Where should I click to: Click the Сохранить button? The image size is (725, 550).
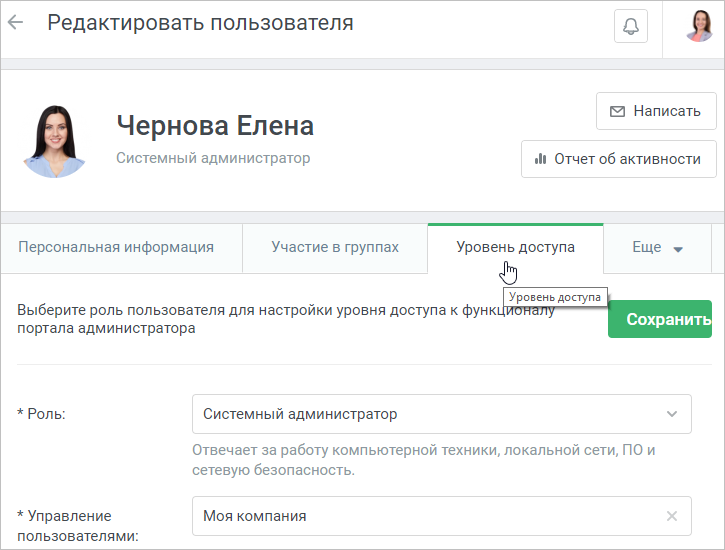(x=660, y=319)
